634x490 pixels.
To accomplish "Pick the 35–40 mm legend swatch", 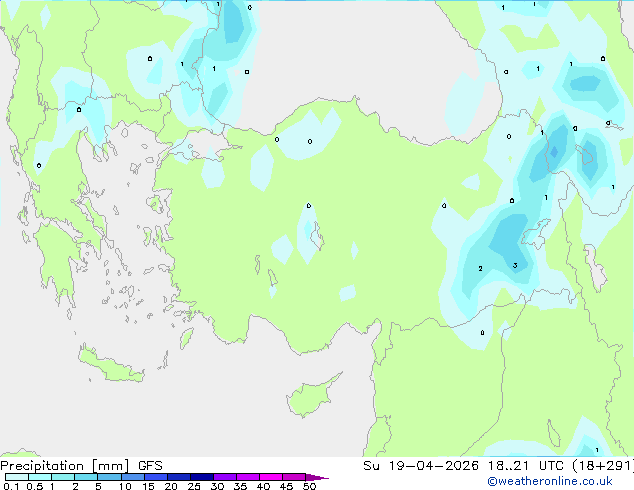I will point(247,477).
